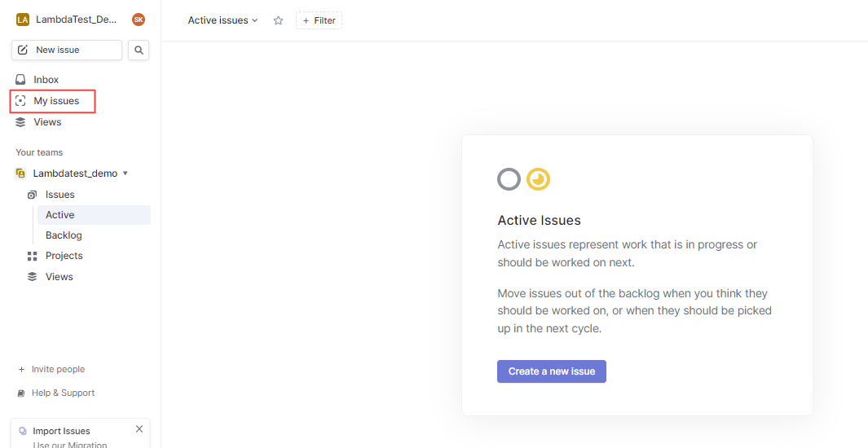Click the LA workspace logo icon
Viewport: 868px width, 448px height.
23,20
